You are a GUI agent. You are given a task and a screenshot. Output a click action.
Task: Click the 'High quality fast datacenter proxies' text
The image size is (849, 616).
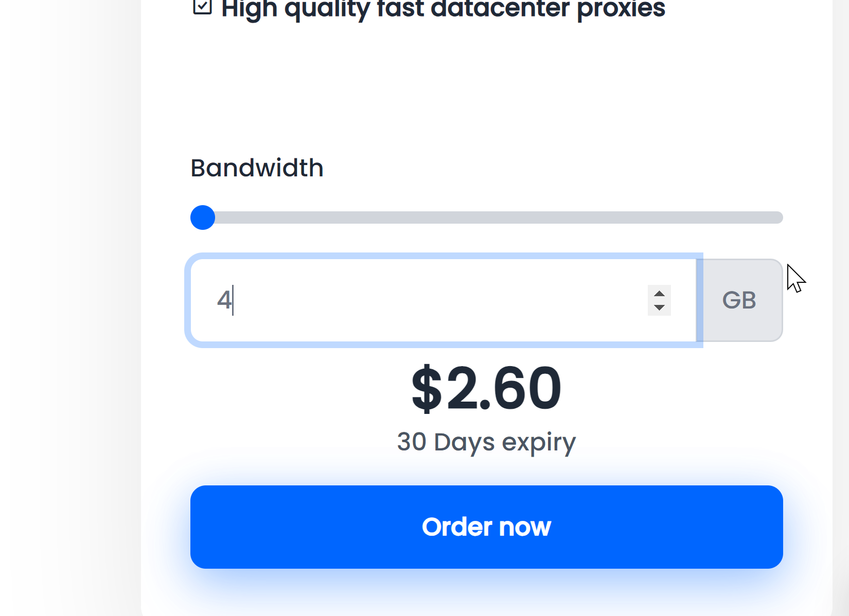tap(443, 8)
